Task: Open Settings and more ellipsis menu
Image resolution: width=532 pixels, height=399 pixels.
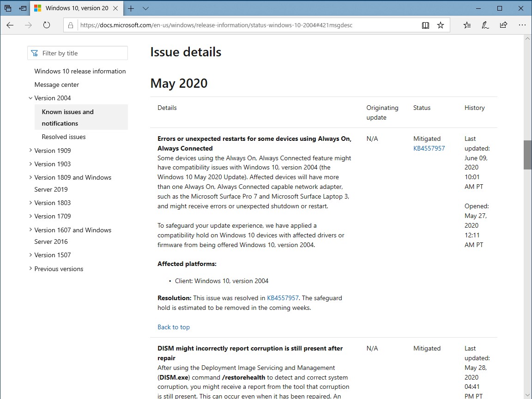Action: (x=522, y=25)
